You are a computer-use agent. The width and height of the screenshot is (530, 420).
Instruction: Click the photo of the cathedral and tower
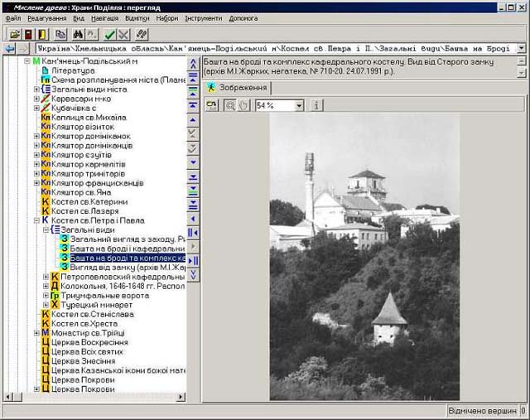pos(364,257)
